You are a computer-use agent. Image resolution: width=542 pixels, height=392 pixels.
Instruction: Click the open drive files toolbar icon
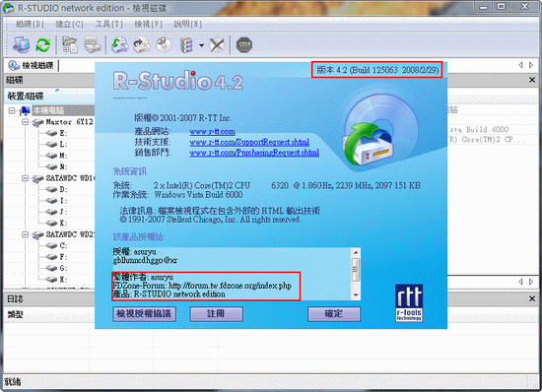click(70, 45)
